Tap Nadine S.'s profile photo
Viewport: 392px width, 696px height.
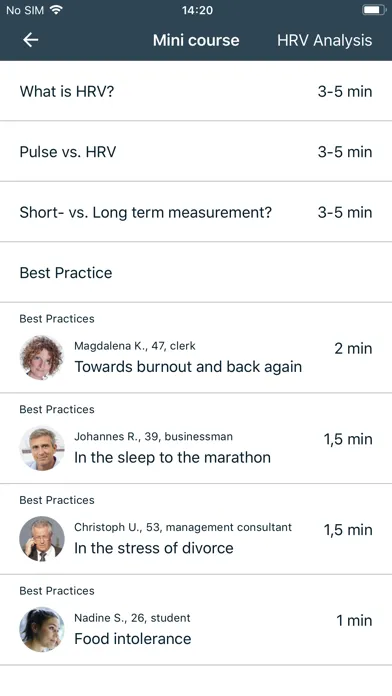[42, 629]
